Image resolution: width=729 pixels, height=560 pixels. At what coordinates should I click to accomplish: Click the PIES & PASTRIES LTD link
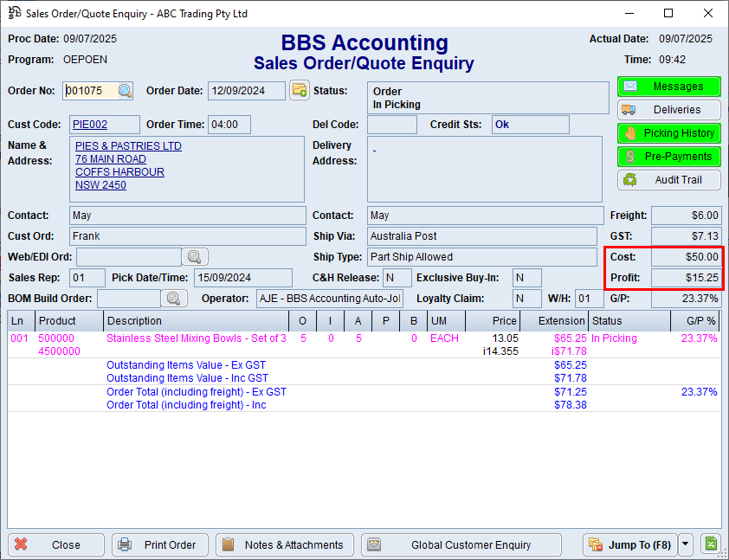click(x=128, y=146)
